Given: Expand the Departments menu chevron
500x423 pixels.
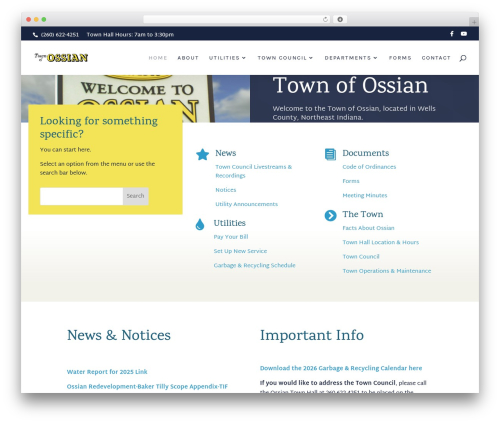Looking at the screenshot, I should point(375,58).
